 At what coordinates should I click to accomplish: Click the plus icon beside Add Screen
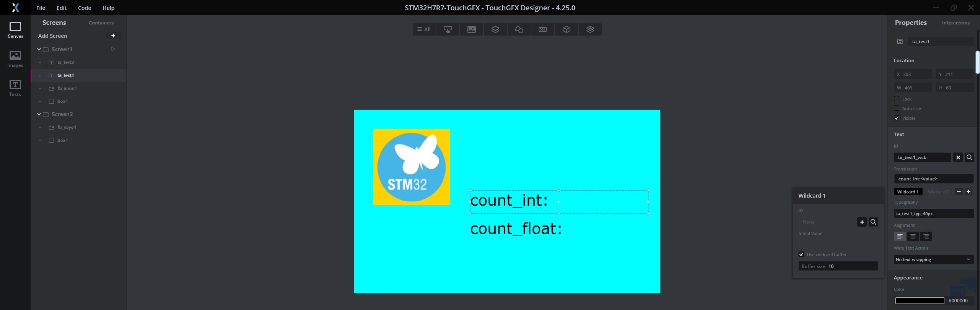[113, 36]
